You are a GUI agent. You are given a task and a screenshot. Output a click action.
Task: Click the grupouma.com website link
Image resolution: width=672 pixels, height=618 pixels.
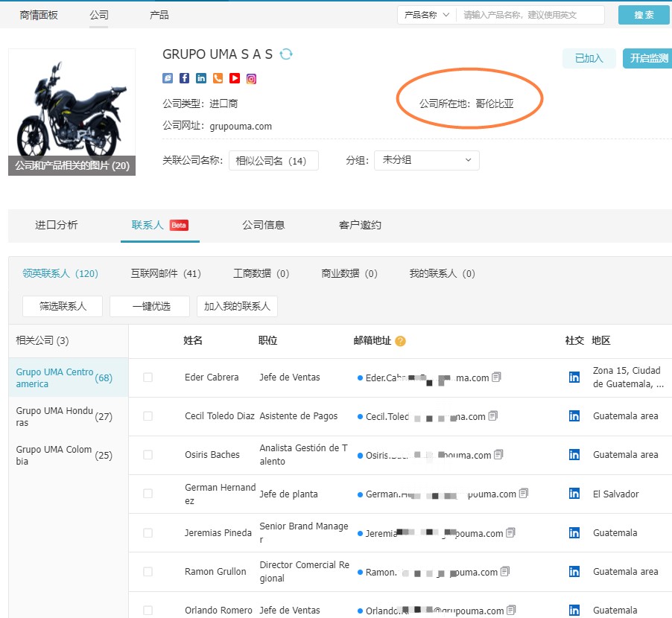coord(241,127)
